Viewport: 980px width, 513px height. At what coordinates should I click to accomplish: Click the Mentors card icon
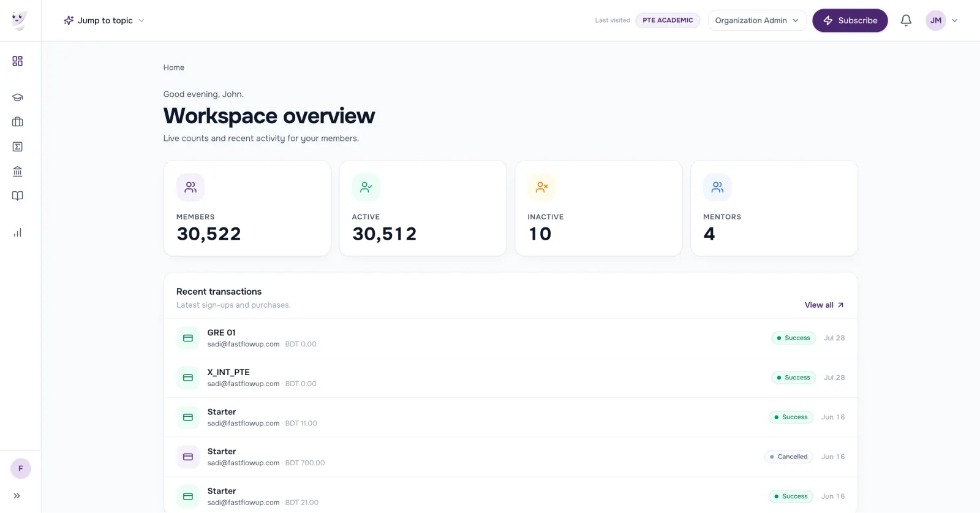[717, 187]
